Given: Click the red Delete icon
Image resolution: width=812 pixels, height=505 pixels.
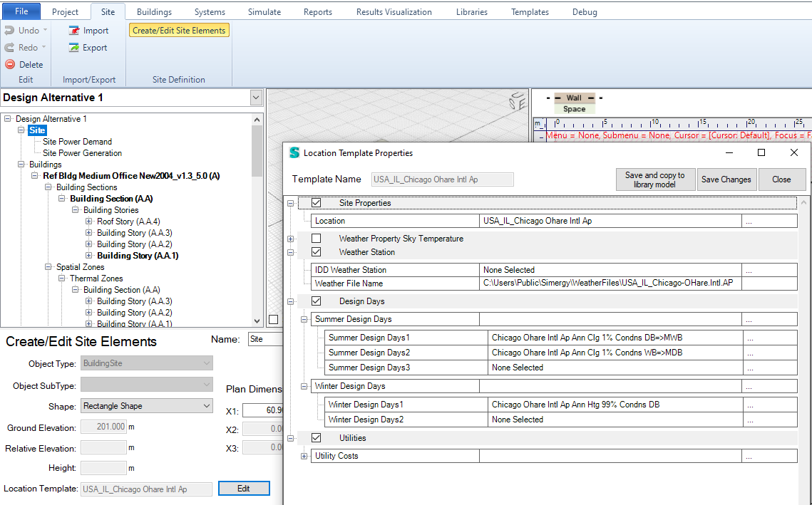Looking at the screenshot, I should click(10, 65).
